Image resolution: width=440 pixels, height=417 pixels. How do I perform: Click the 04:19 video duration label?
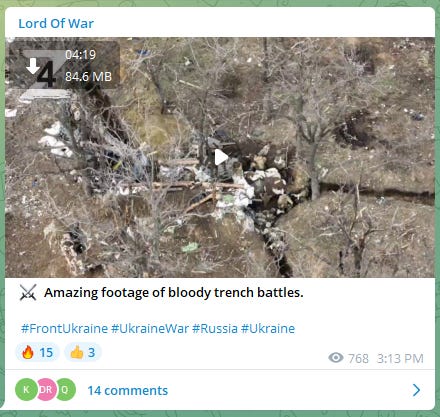pos(80,55)
